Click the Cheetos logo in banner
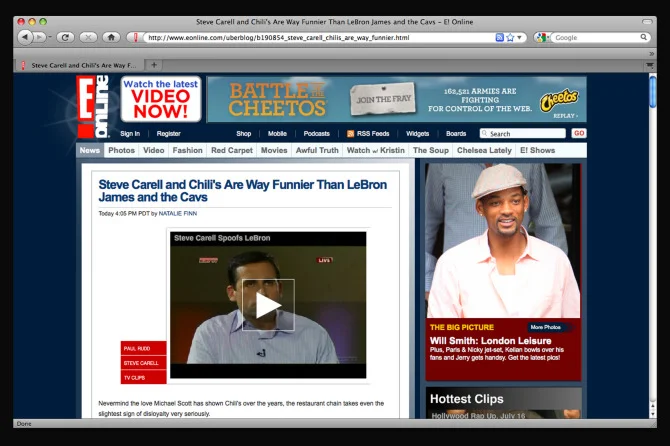670x446 pixels. 559,100
